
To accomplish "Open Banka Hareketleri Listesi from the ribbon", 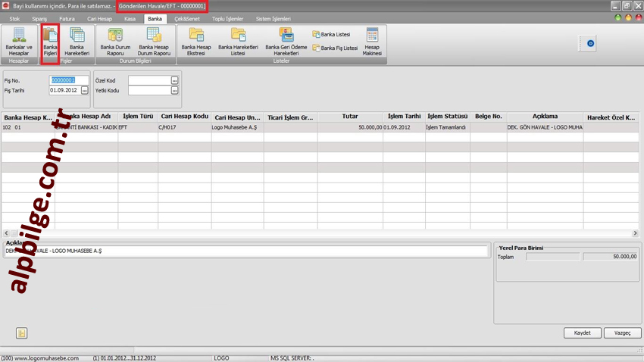I will pos(238,41).
